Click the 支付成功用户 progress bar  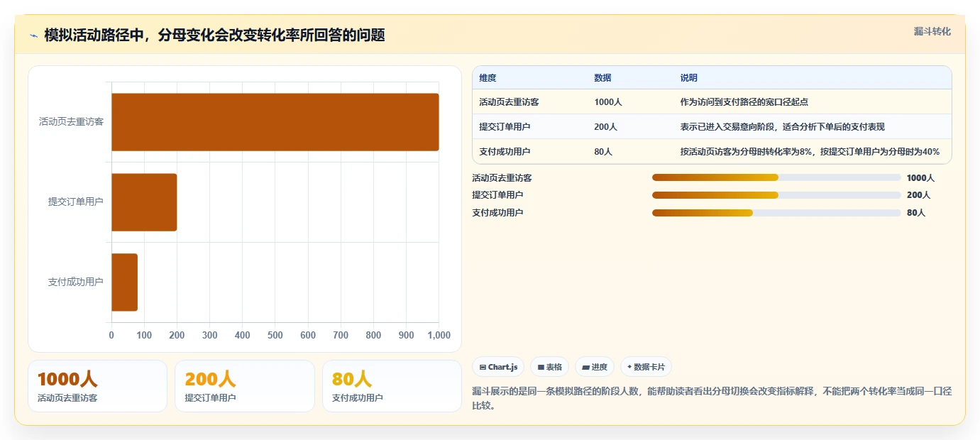point(776,213)
